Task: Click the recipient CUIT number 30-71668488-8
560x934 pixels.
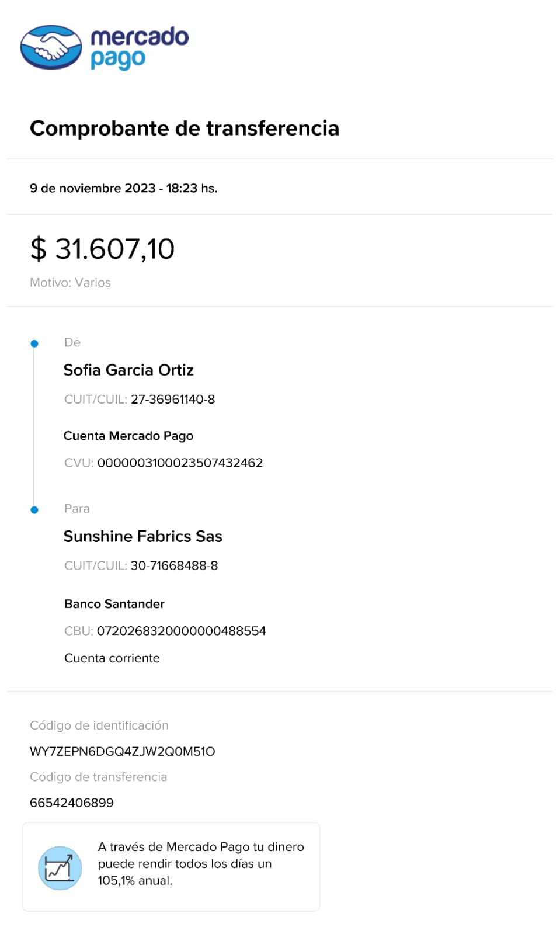Action: (174, 565)
